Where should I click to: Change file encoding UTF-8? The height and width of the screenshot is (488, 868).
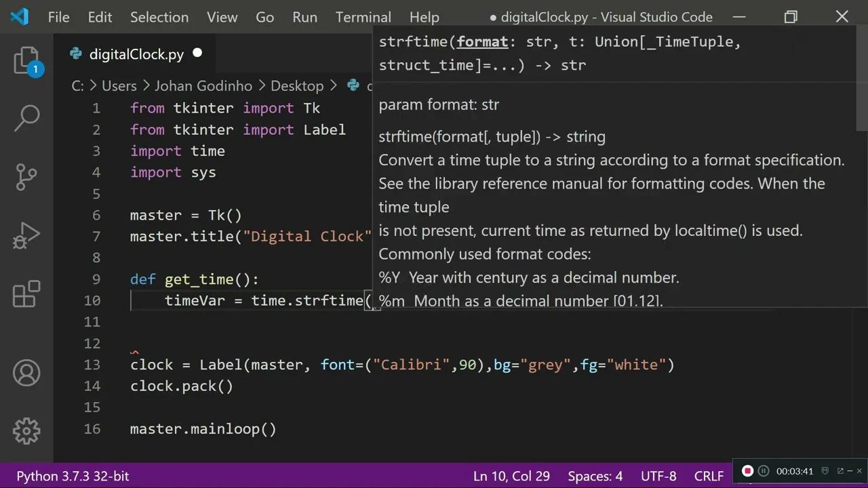pos(658,476)
